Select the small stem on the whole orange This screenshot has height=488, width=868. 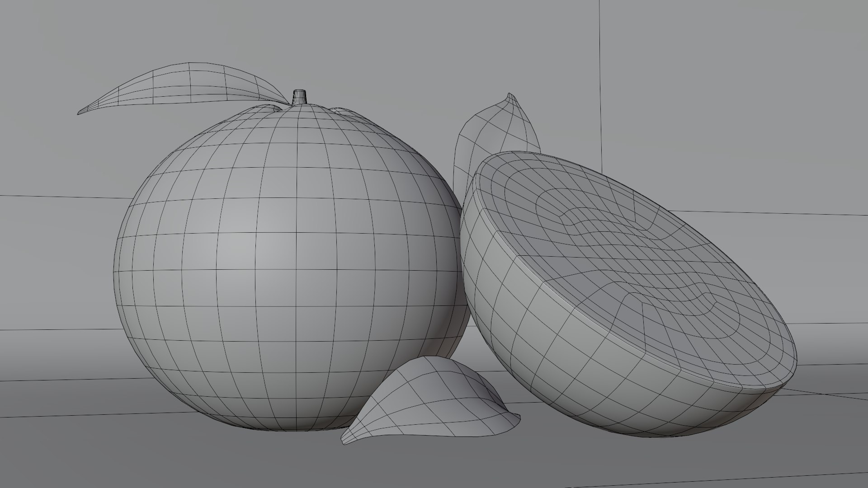click(x=300, y=97)
